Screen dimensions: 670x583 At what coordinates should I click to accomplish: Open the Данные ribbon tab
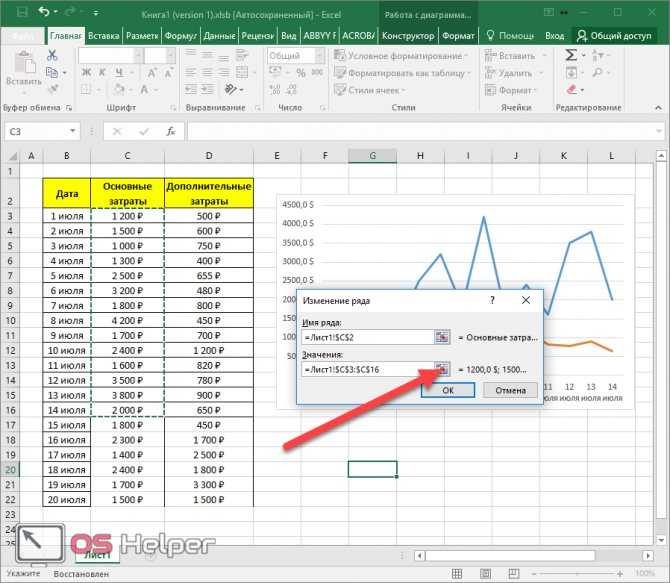coord(219,35)
